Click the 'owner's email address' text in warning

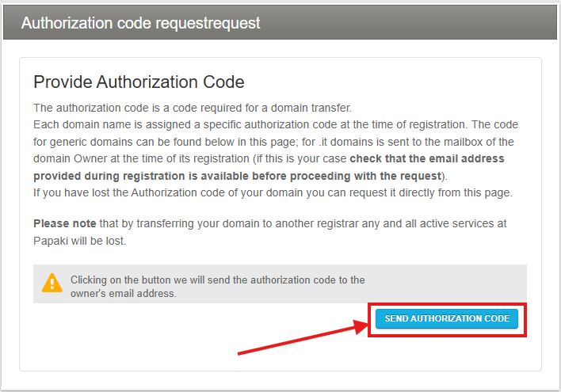(124, 294)
